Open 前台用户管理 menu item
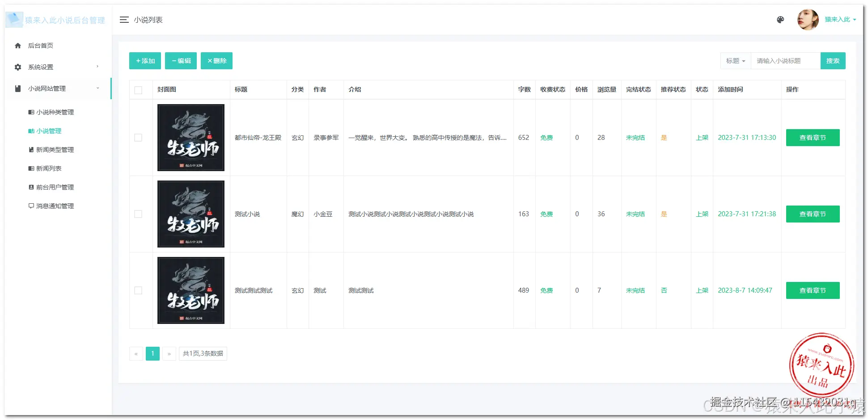Screen dimensions: 868x420 click(55, 187)
